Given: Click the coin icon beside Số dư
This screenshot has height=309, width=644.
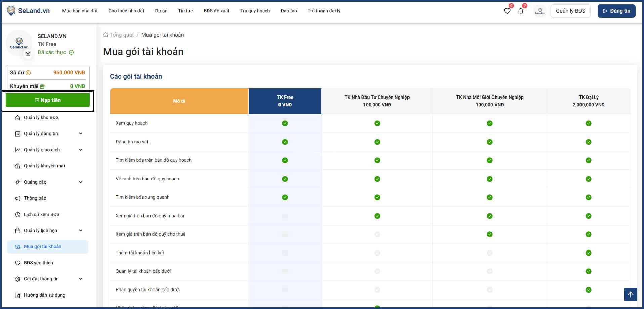Looking at the screenshot, I should (x=28, y=73).
